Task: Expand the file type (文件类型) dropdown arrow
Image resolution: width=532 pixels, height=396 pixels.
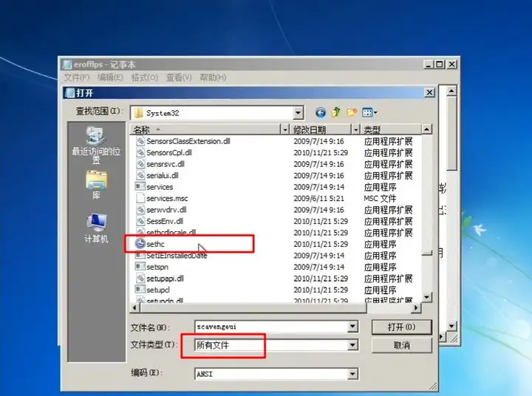Action: click(352, 345)
